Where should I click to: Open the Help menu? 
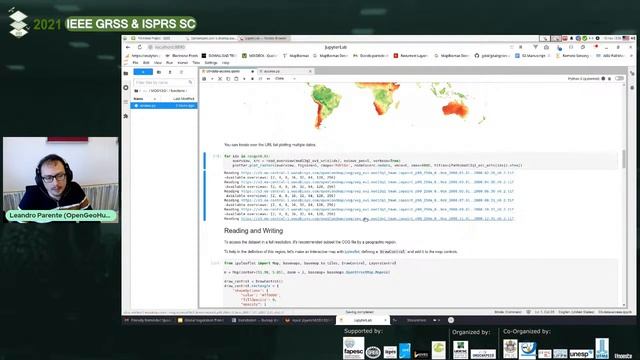(226, 63)
